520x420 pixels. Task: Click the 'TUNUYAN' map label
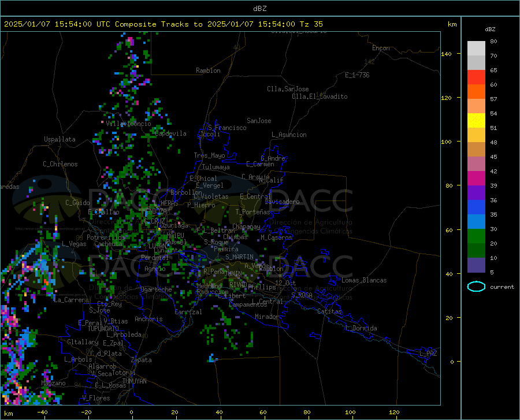(134, 381)
